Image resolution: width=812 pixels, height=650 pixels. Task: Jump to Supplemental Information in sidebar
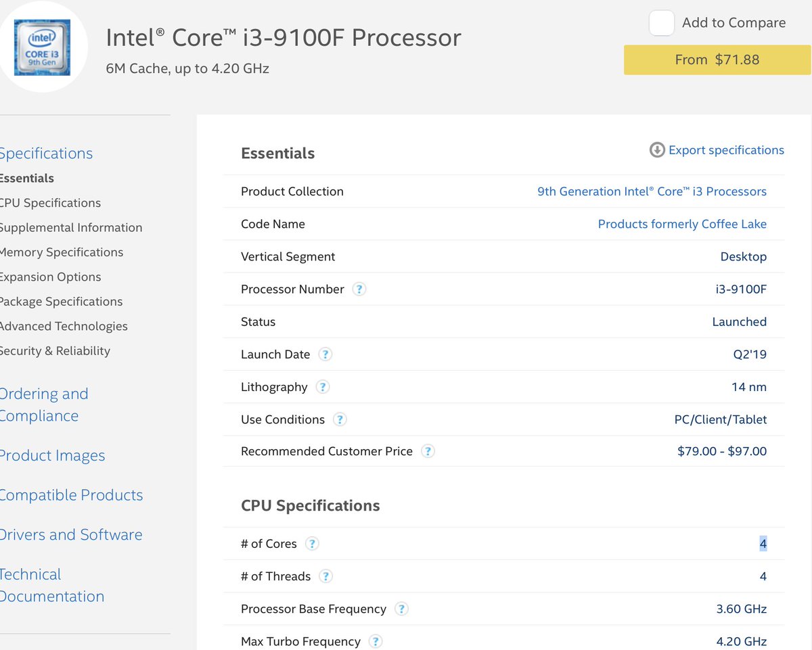[x=71, y=227]
